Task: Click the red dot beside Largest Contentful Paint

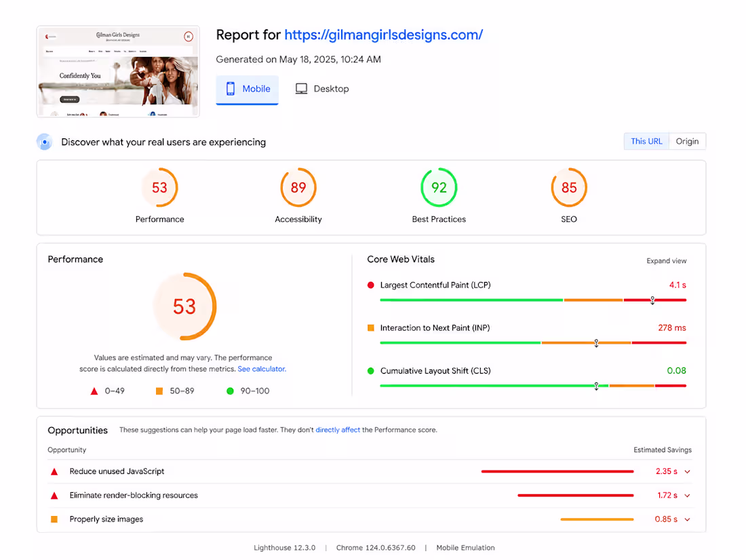Action: [370, 285]
